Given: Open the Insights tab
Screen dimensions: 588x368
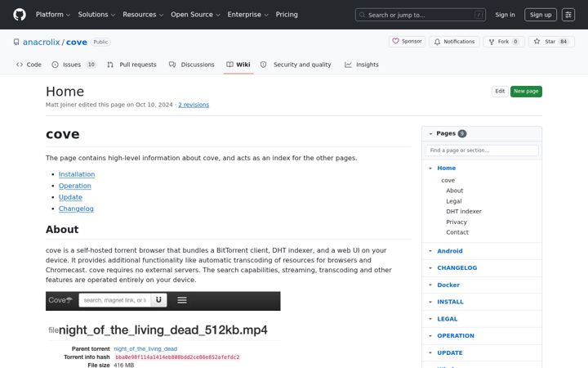Looking at the screenshot, I should (362, 65).
